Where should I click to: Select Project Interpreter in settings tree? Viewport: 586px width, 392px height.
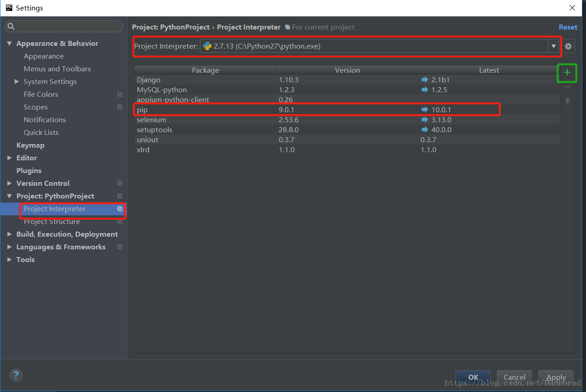click(55, 209)
